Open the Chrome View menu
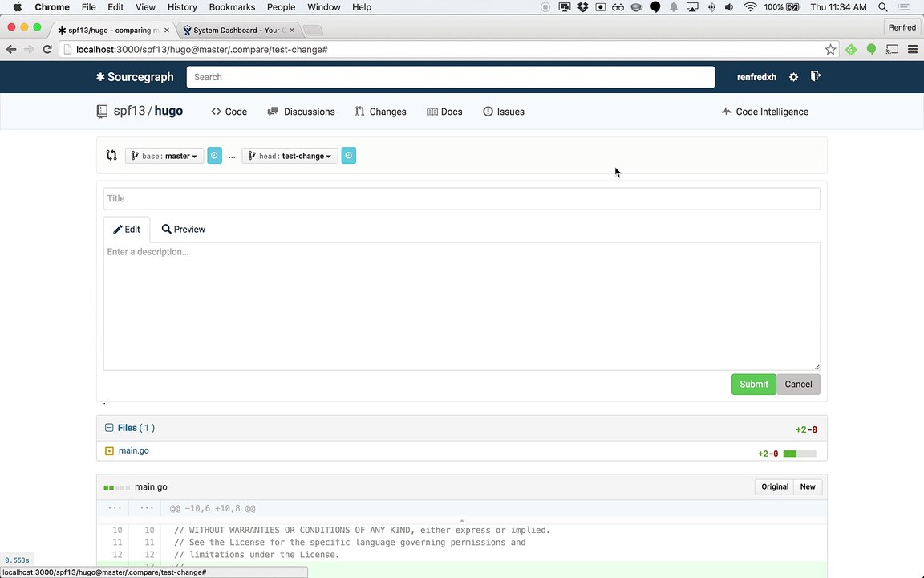The image size is (924, 578). coord(145,7)
